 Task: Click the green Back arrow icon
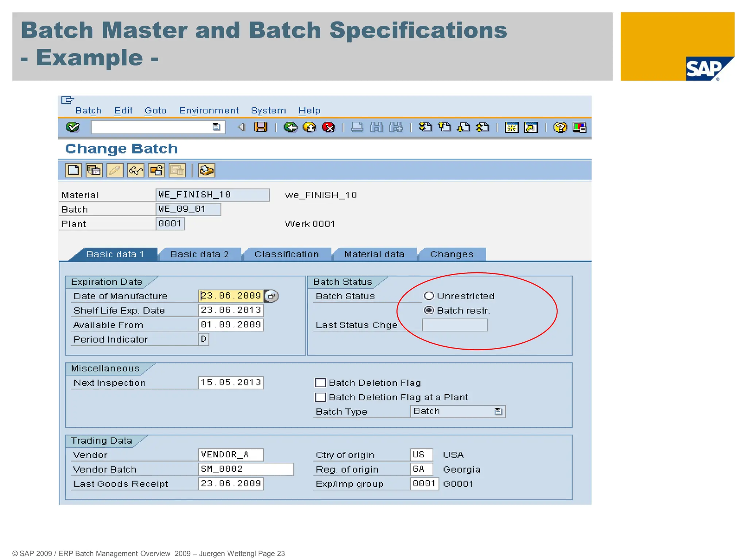point(290,127)
